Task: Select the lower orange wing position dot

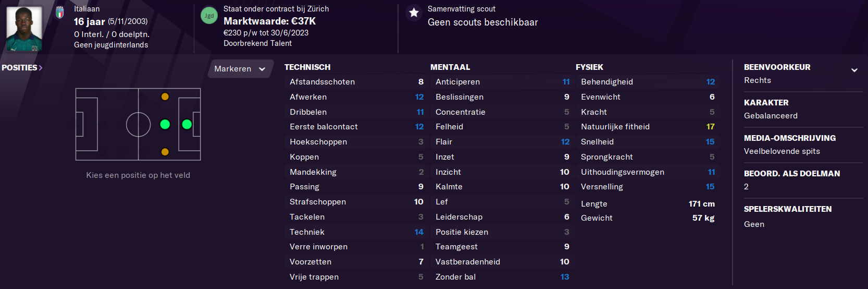Action: pyautogui.click(x=165, y=152)
